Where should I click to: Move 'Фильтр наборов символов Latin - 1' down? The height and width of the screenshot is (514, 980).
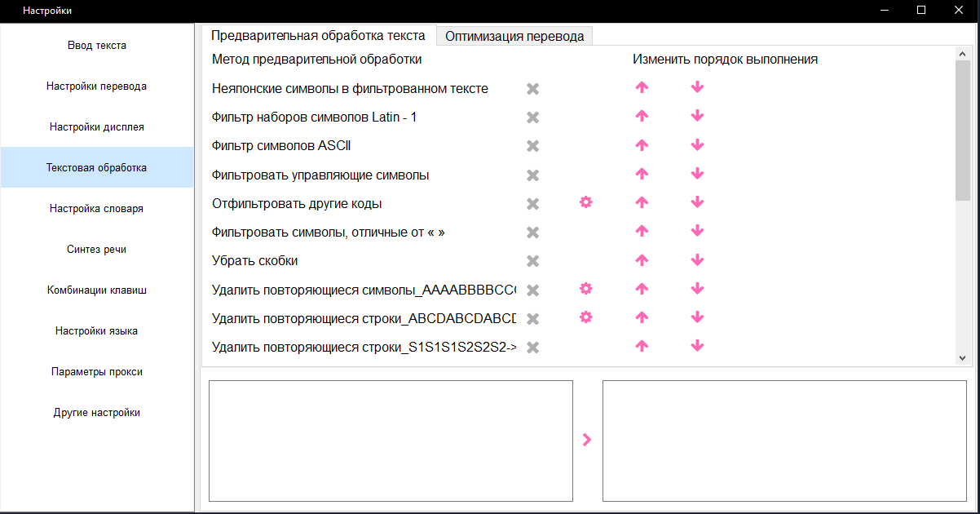[697, 116]
